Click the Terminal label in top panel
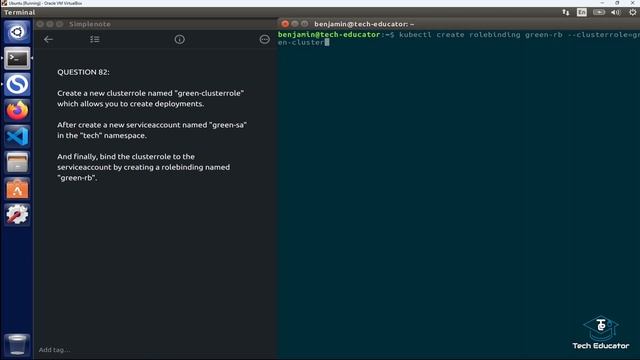This screenshot has height=360, width=640. pos(20,12)
